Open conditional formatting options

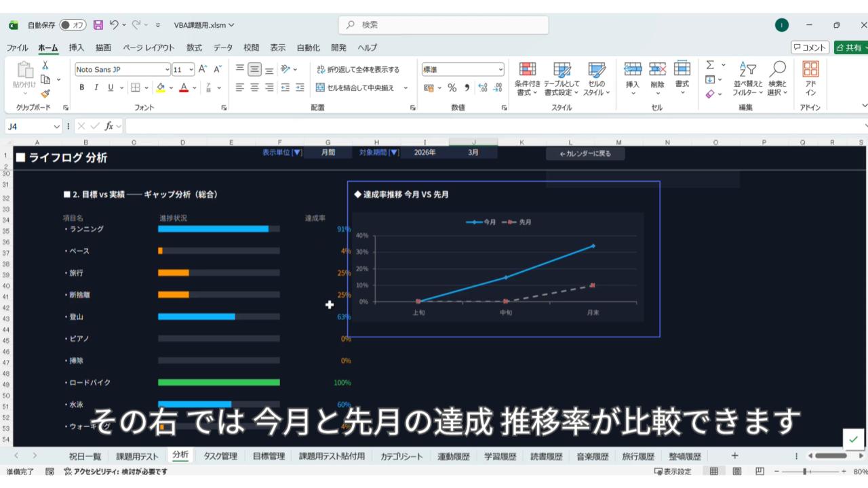point(527,79)
